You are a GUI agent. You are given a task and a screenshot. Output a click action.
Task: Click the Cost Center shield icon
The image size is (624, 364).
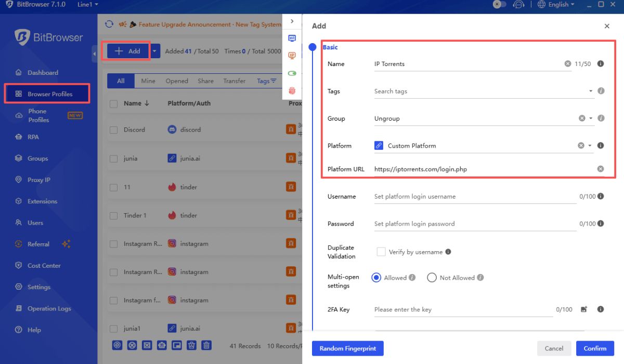pyautogui.click(x=19, y=265)
